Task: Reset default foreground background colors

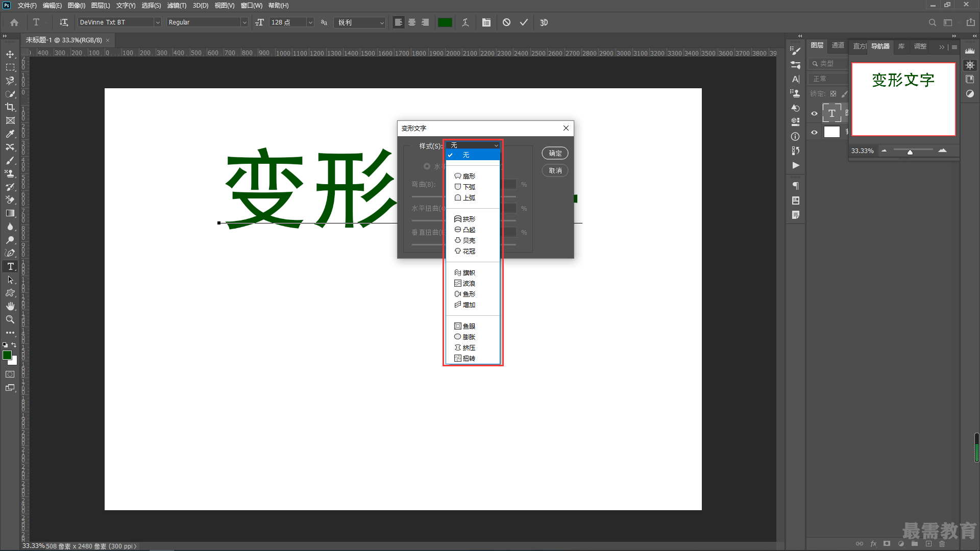Action: [x=5, y=345]
